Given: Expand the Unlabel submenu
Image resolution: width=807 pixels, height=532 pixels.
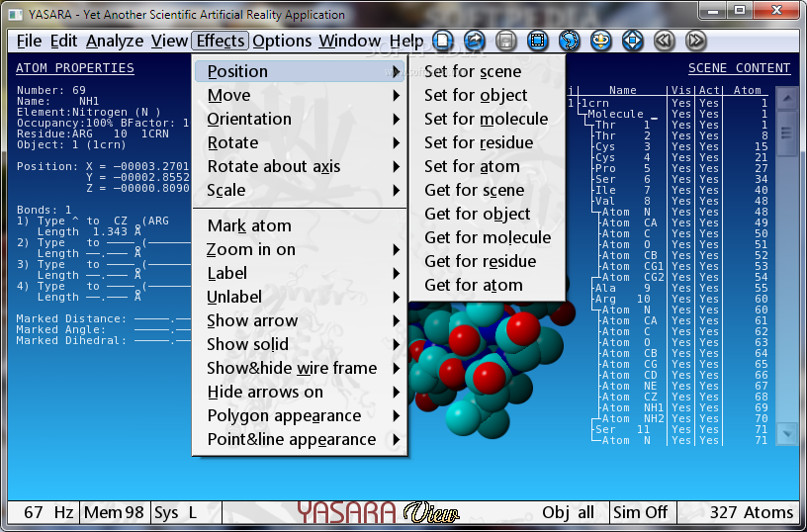Looking at the screenshot, I should point(300,297).
